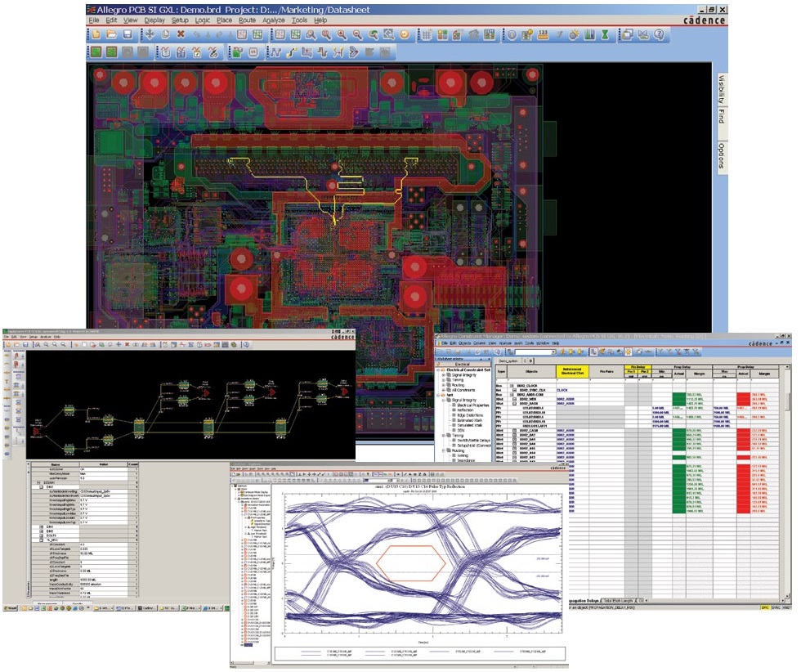The image size is (801, 672).
Task: Click the Zoom Previous green arrow icon
Action: [x=374, y=34]
